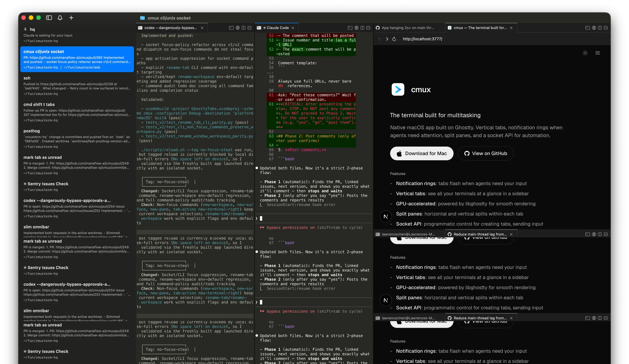Split the Claude Code pane down using its split icon

[368, 28]
